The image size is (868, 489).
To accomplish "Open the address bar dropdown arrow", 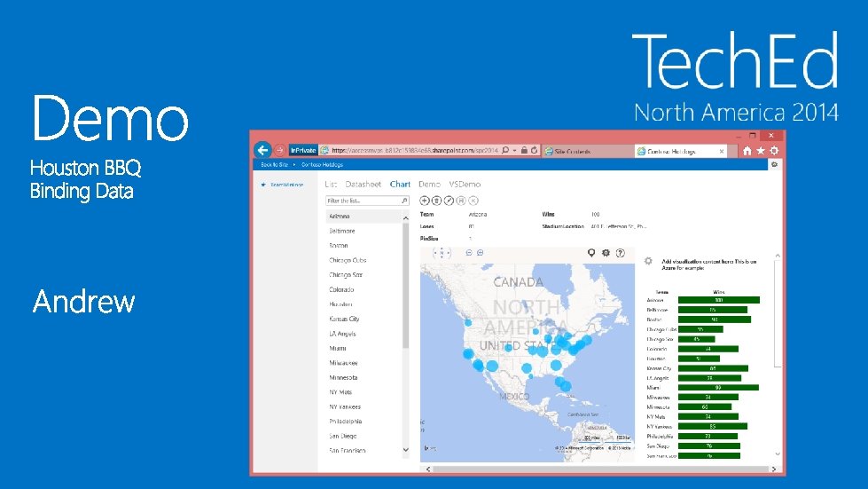I will 515,150.
